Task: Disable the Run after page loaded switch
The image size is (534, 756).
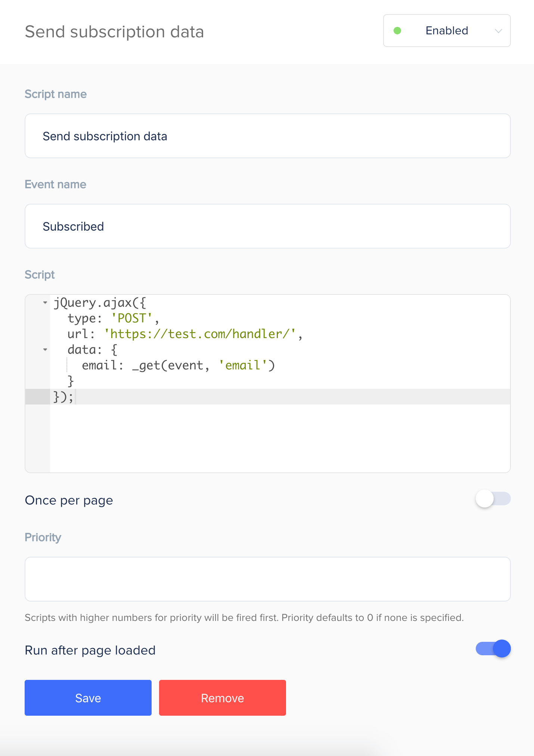Action: click(493, 649)
